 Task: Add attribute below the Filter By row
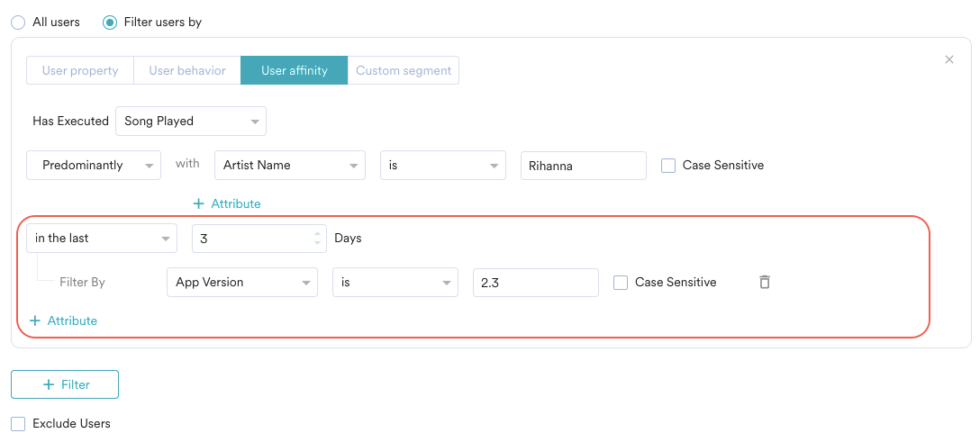coord(63,320)
